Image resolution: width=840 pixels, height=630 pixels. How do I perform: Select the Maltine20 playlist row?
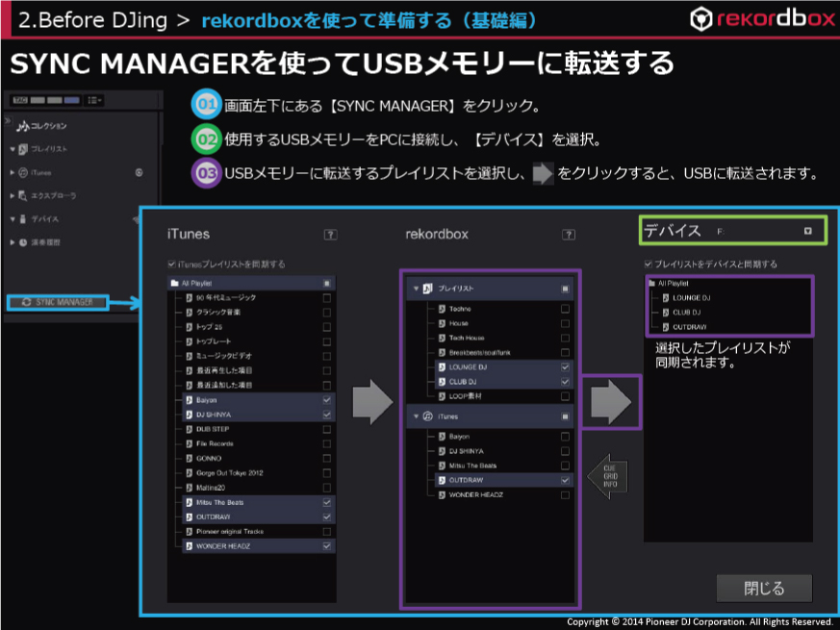[261, 488]
